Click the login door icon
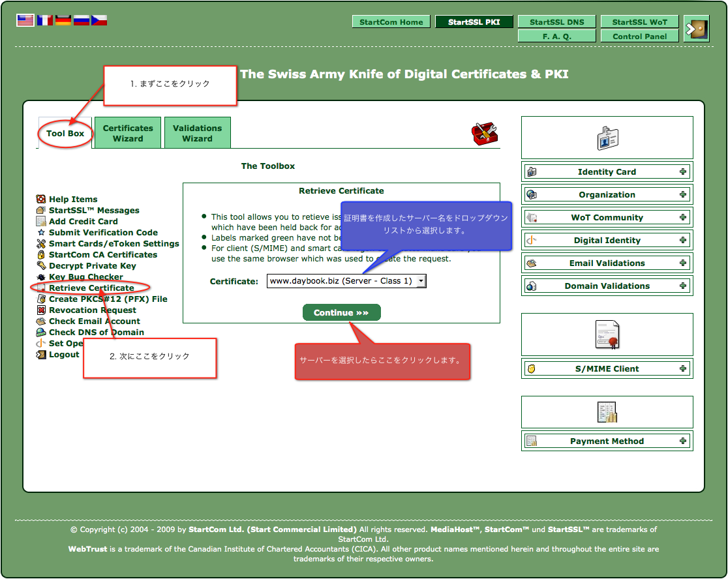728x579 pixels. tap(697, 29)
